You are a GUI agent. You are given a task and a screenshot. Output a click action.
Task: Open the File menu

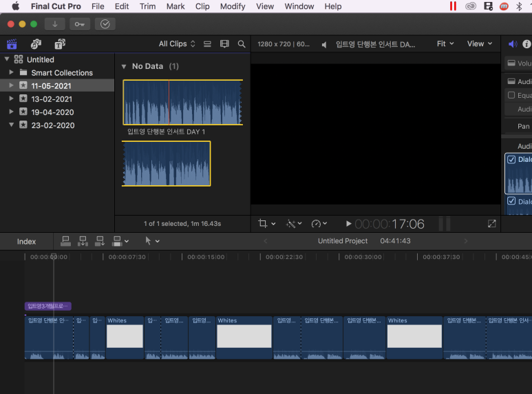[98, 6]
